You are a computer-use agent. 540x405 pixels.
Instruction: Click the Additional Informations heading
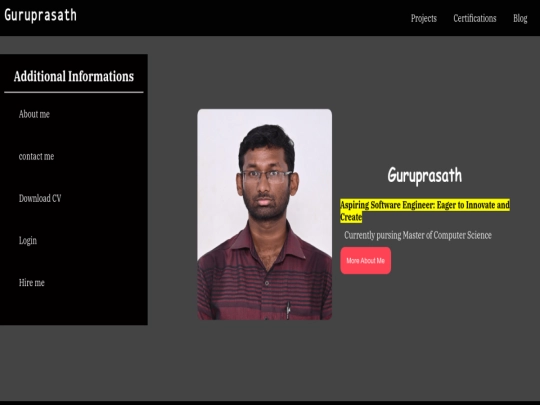click(x=74, y=76)
